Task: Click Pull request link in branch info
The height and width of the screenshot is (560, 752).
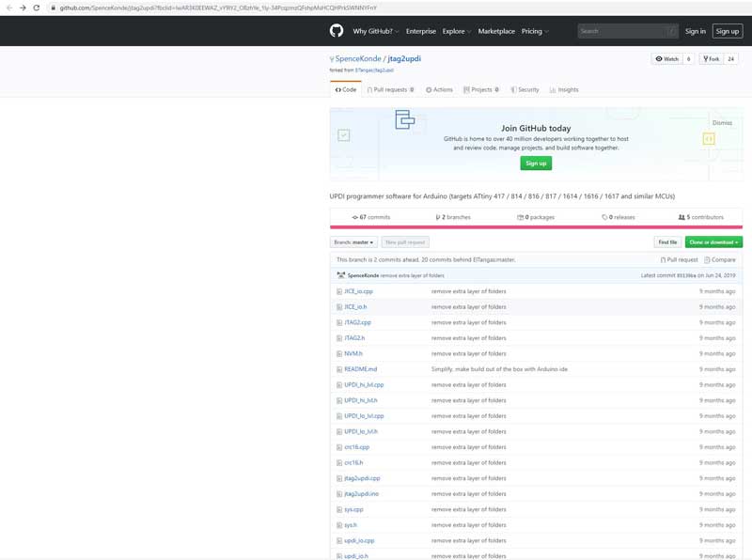Action: 679,260
